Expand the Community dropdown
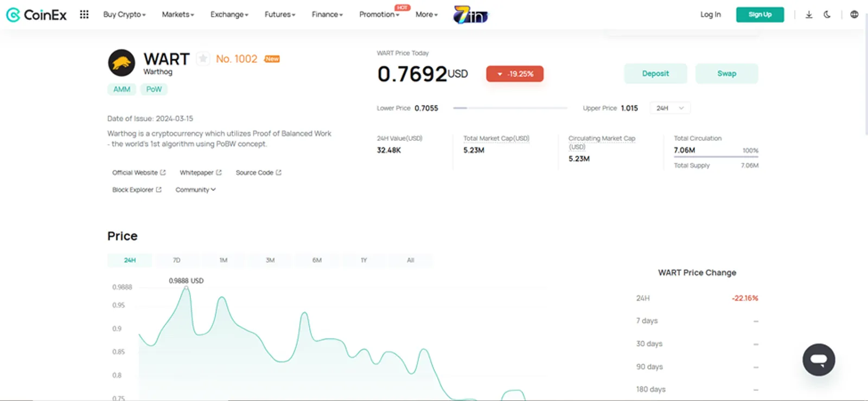The width and height of the screenshot is (868, 401). click(x=195, y=190)
